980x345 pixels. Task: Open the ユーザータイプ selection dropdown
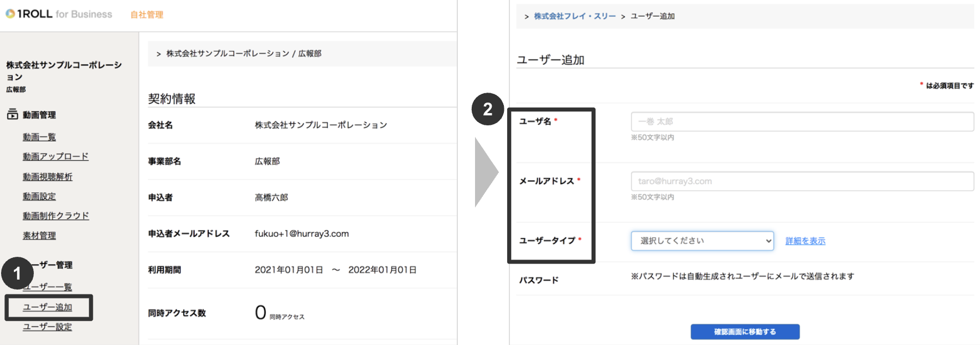(701, 241)
